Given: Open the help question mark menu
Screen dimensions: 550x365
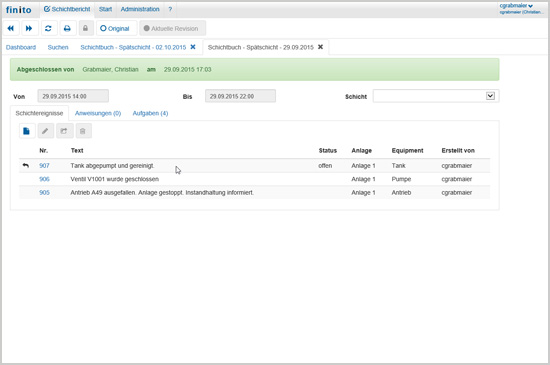Looking at the screenshot, I should point(170,9).
